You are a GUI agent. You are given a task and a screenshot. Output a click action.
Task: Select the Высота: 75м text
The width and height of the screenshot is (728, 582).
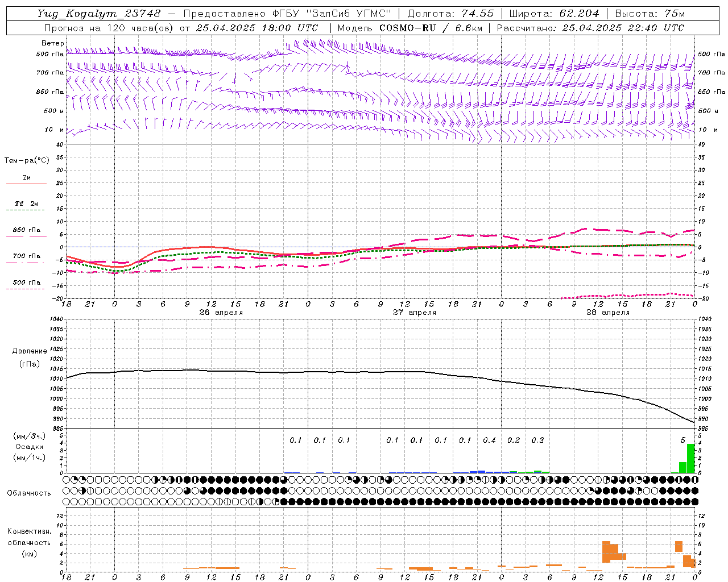650,14
